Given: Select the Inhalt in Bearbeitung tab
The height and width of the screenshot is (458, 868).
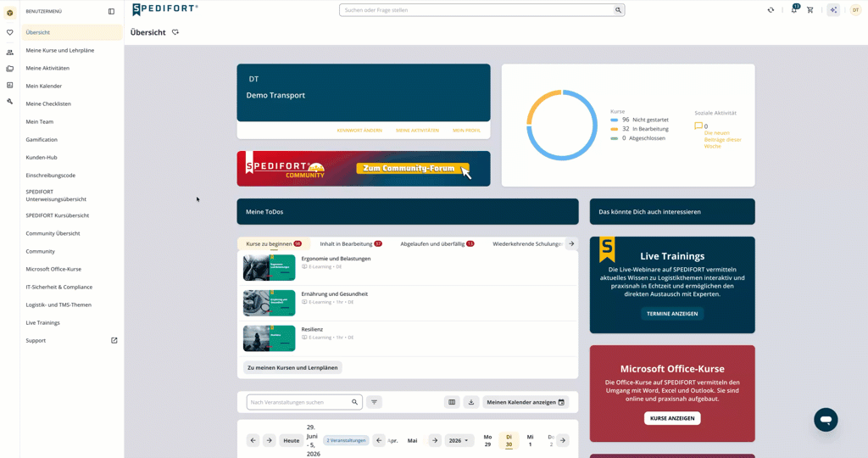Looking at the screenshot, I should (x=350, y=243).
